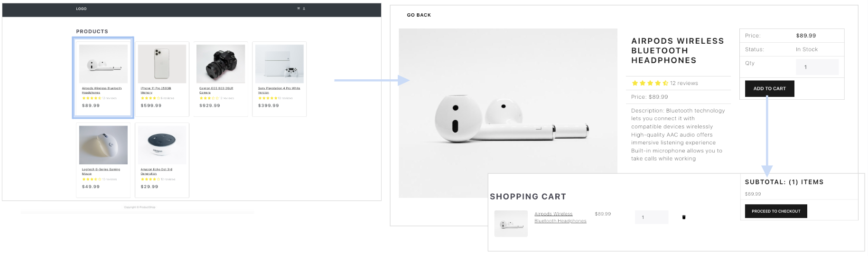Image resolution: width=868 pixels, height=256 pixels.
Task: Select the Amazon Echo Dot product image
Action: (162, 145)
